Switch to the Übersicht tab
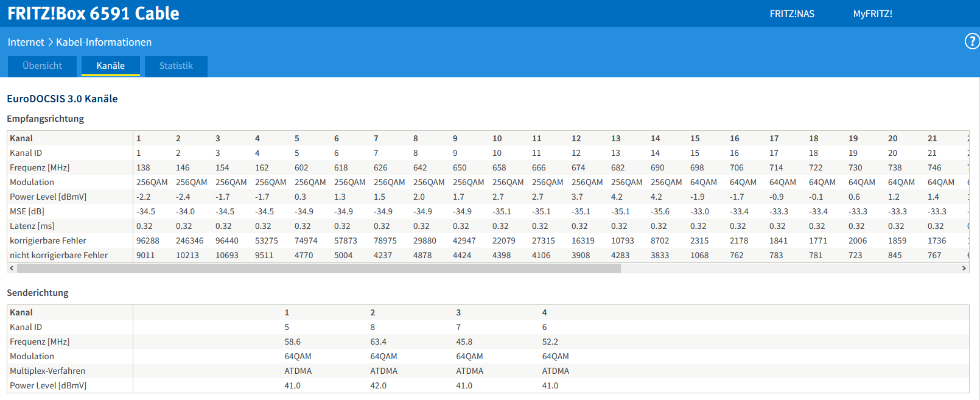This screenshot has width=980, height=400. pyautogui.click(x=42, y=66)
